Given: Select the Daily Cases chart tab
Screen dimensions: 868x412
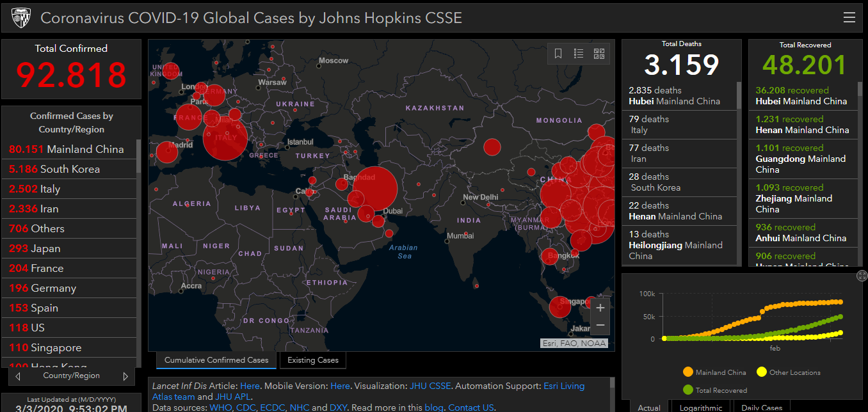Looking at the screenshot, I should (762, 408).
